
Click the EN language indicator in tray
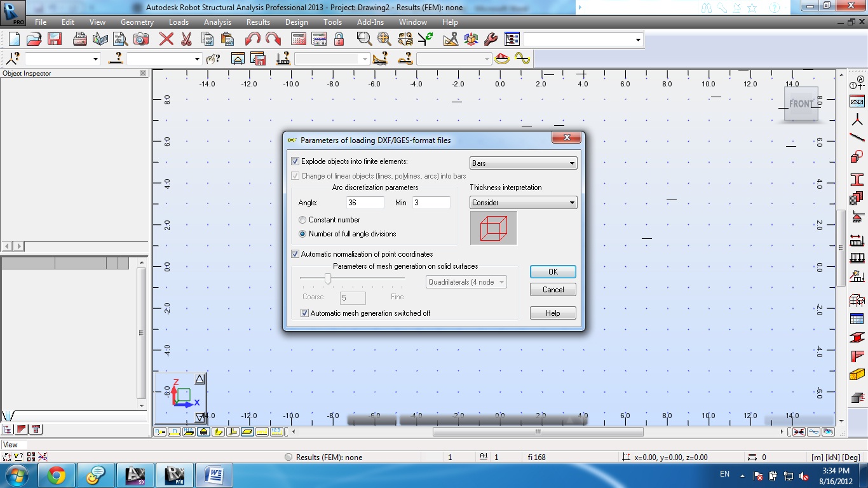pyautogui.click(x=724, y=474)
